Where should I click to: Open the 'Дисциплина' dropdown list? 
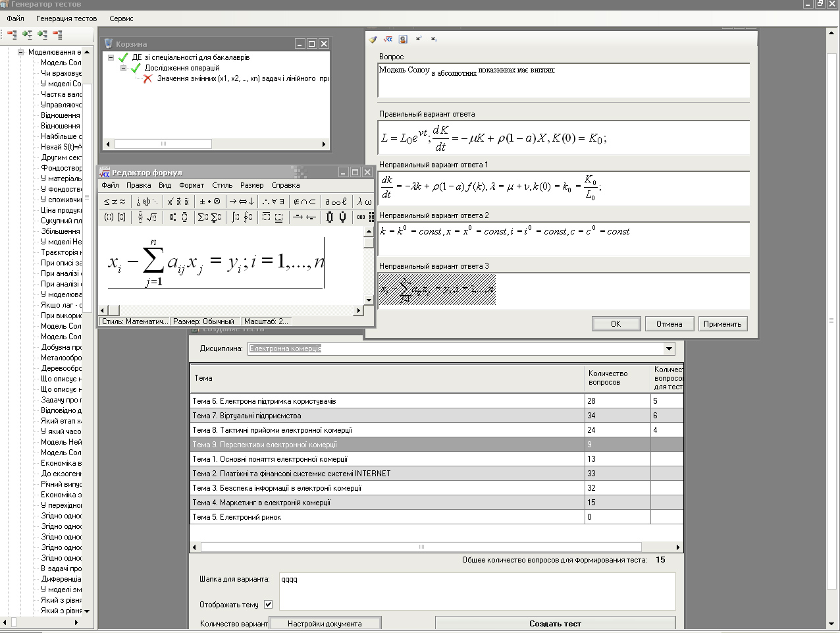669,348
